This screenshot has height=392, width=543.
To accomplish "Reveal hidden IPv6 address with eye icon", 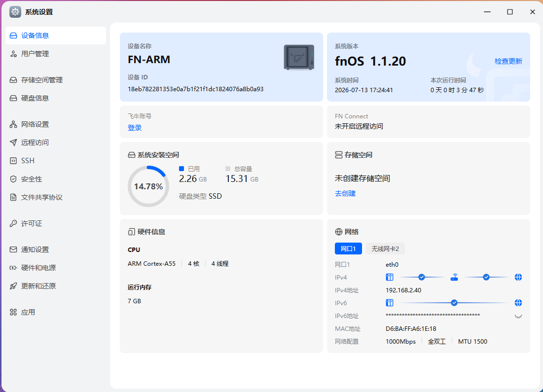I will (518, 316).
